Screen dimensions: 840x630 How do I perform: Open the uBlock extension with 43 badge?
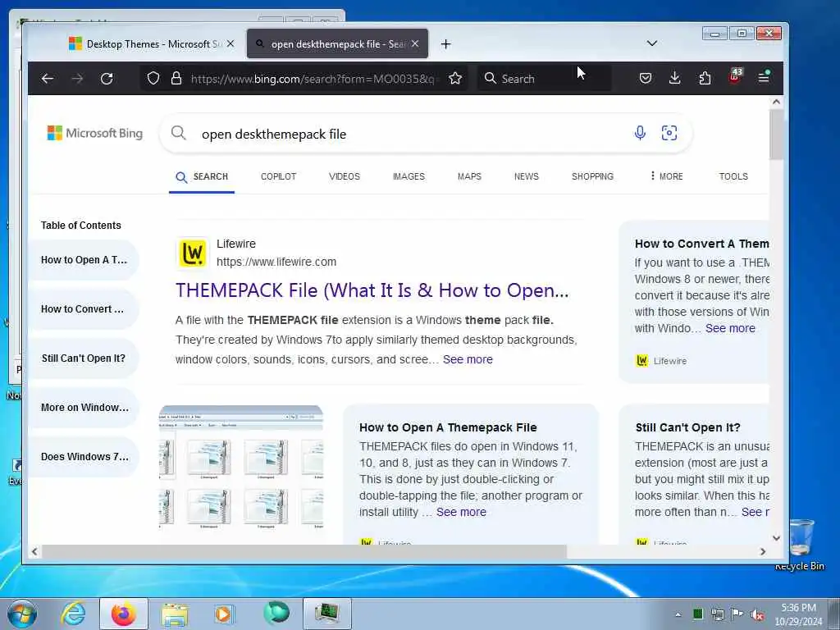click(x=735, y=76)
